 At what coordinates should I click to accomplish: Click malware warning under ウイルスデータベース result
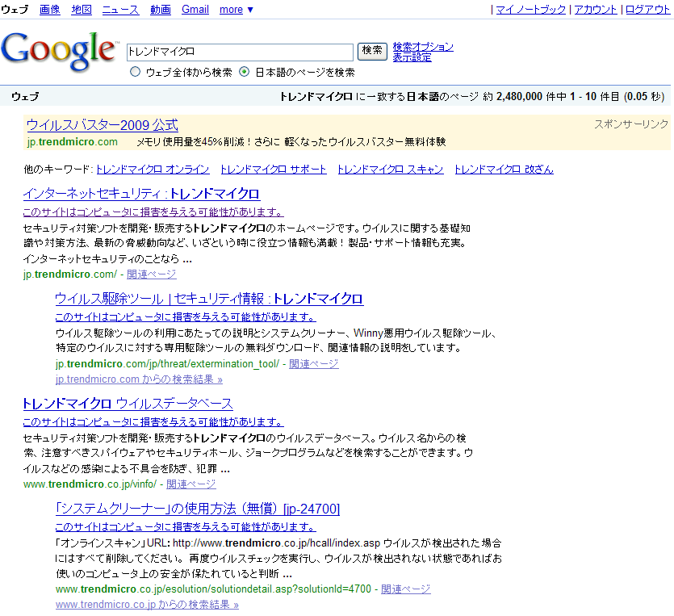[153, 421]
